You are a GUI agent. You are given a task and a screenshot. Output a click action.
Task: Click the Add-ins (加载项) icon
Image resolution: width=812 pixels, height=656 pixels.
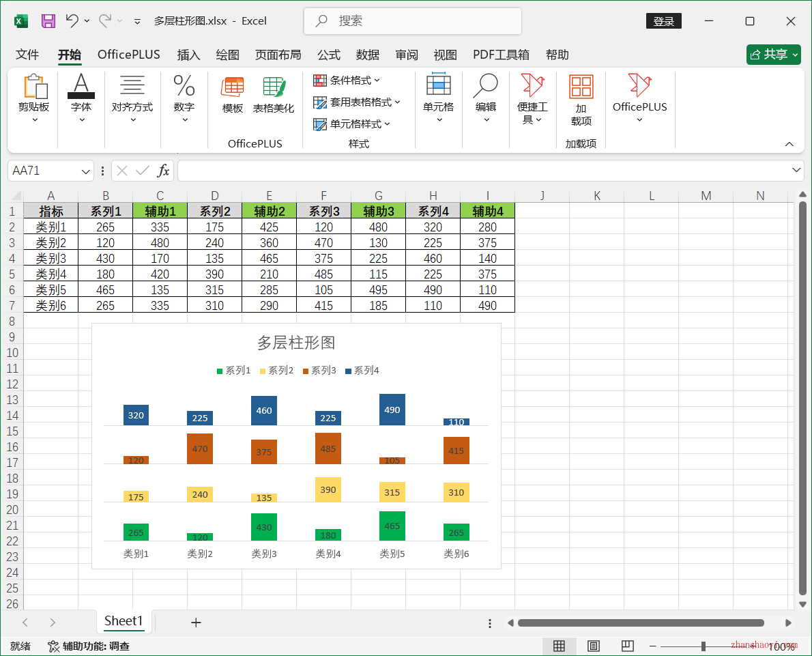[x=581, y=100]
